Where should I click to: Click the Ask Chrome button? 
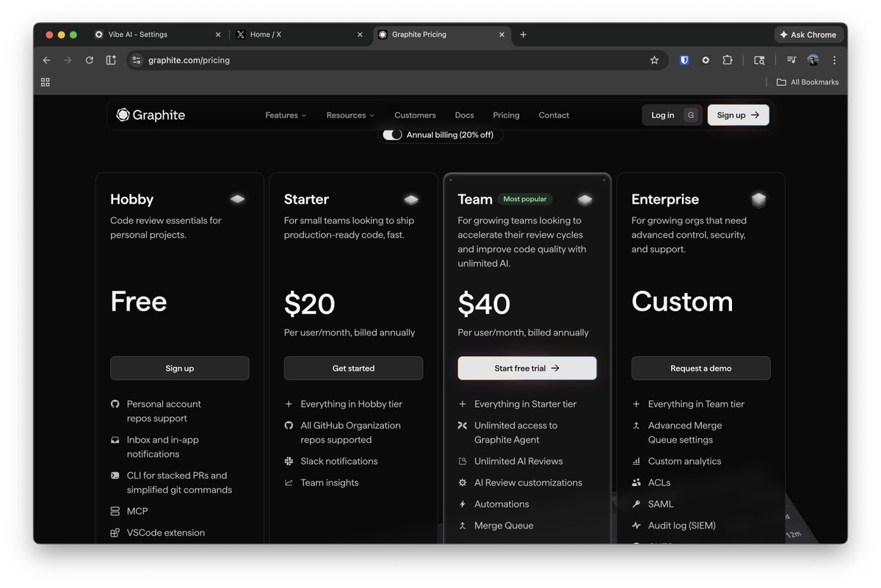pyautogui.click(x=808, y=35)
